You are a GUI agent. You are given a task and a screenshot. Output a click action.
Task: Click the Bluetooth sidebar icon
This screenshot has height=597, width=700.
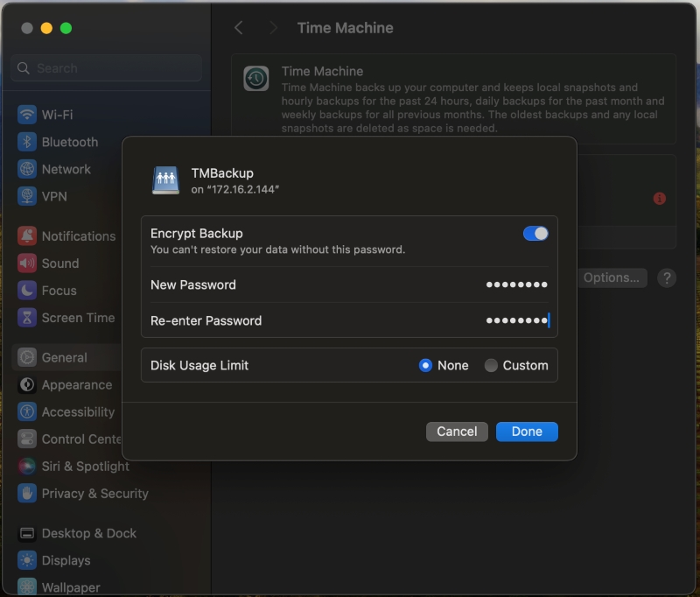click(x=27, y=142)
